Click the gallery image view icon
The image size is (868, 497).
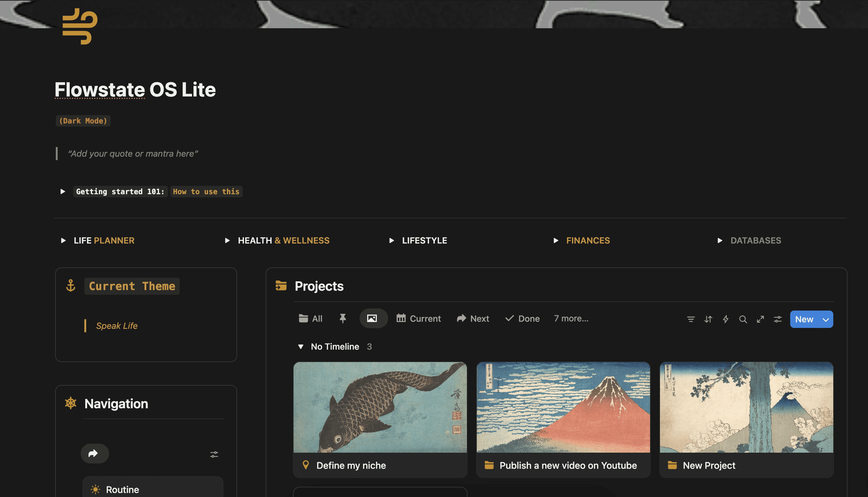click(x=372, y=319)
